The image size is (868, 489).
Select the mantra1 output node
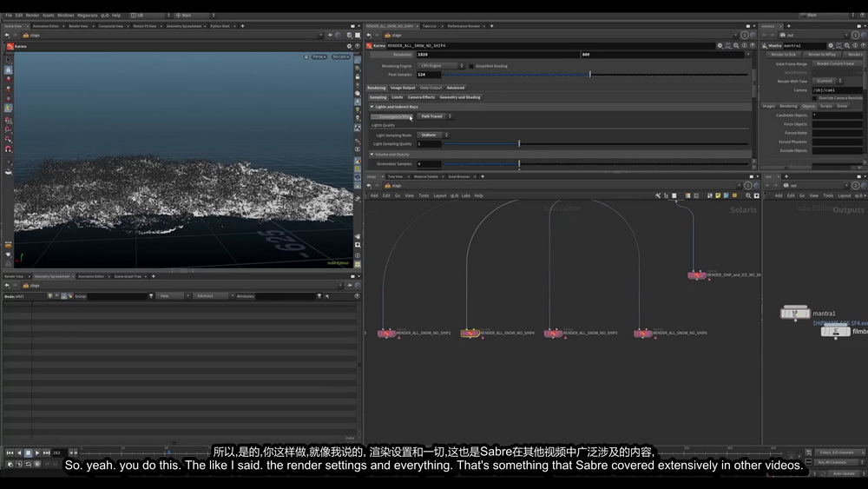pos(795,314)
